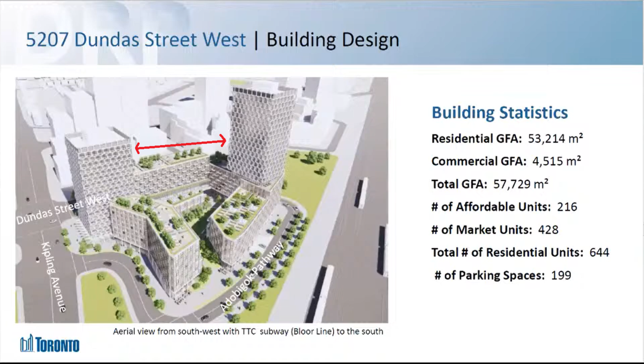
Task: Select the Residential GFA line
Action: [507, 138]
